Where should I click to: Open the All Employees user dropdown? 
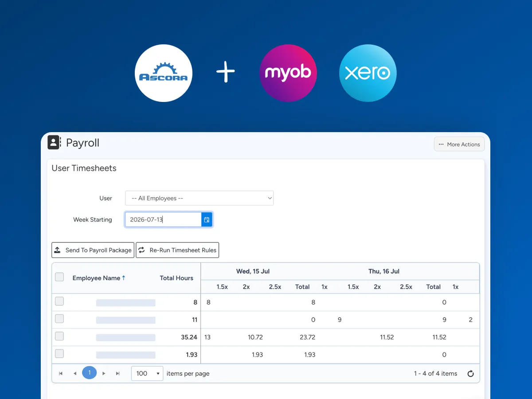[x=199, y=198]
